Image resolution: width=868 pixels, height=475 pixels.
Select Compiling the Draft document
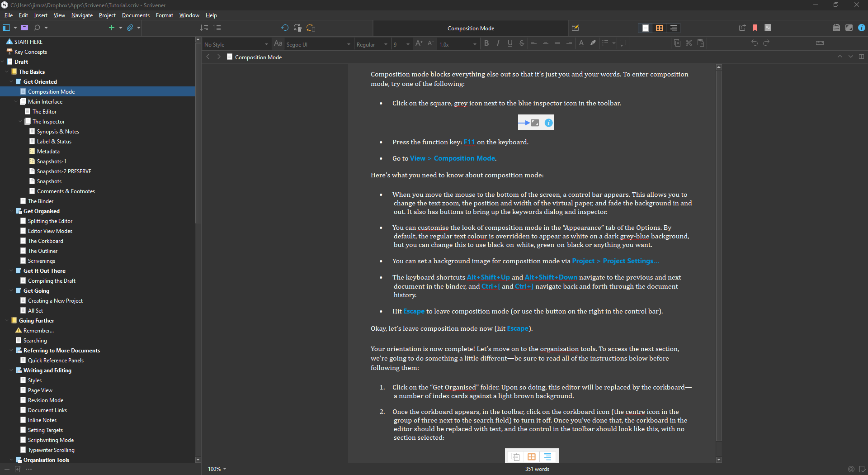coord(52,281)
